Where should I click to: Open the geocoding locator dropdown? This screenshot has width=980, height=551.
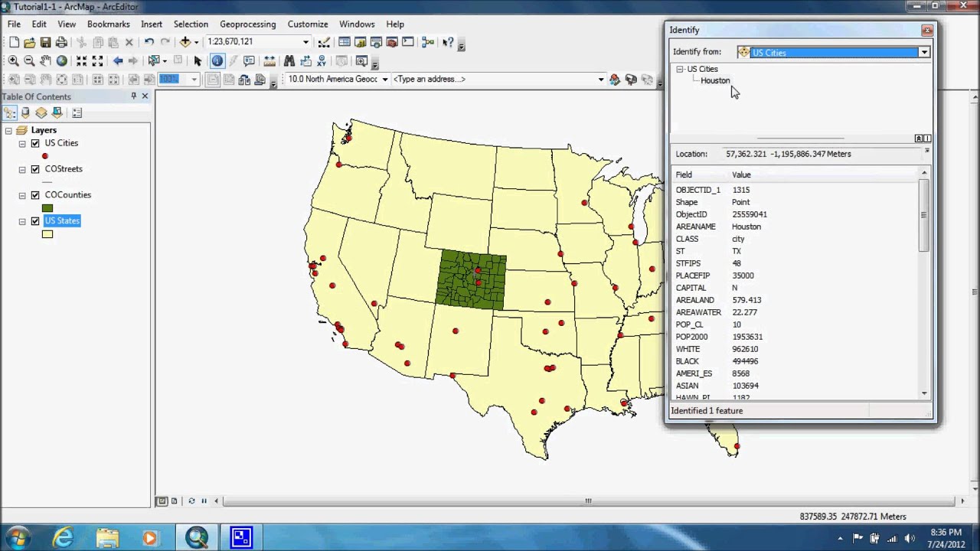[384, 79]
